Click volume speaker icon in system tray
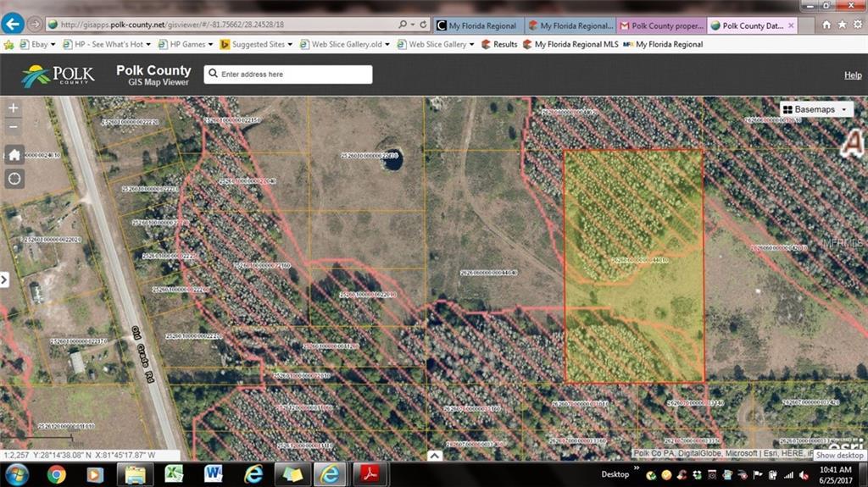Screen dimensions: 868x487 point(804,475)
